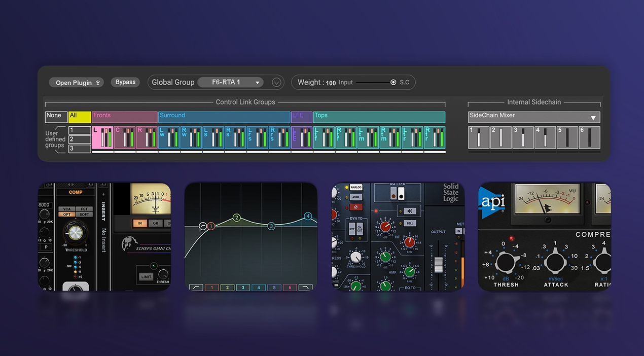Switch the meter to IN mode
644x356 pixels.
click(x=139, y=223)
